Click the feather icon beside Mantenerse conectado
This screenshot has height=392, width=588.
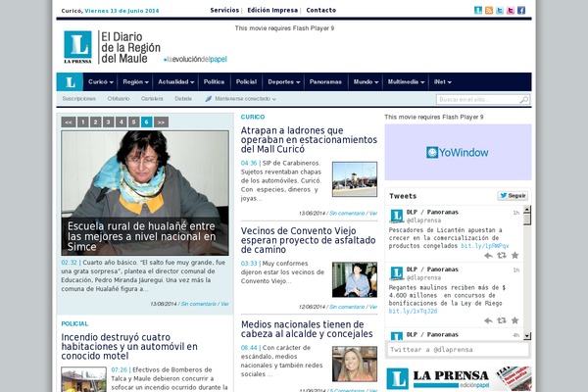[x=208, y=99]
